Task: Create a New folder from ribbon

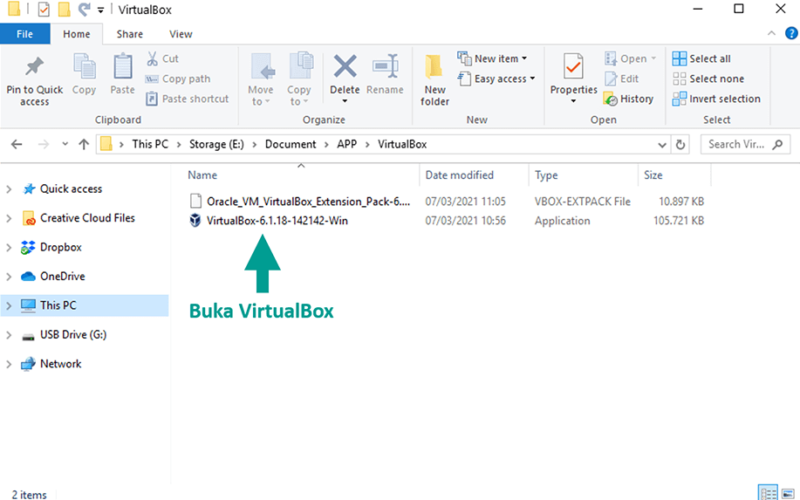Action: pos(435,80)
